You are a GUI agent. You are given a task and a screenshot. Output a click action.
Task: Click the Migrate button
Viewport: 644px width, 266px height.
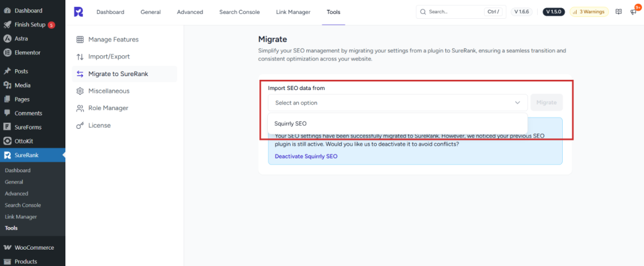click(547, 103)
